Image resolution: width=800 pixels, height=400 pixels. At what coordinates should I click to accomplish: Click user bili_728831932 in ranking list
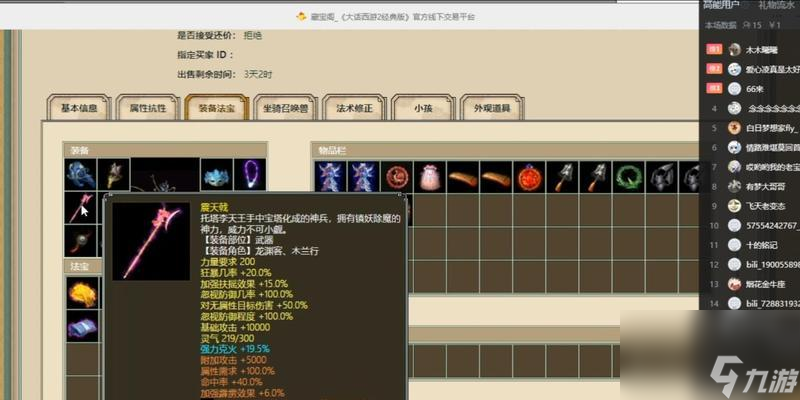click(772, 304)
